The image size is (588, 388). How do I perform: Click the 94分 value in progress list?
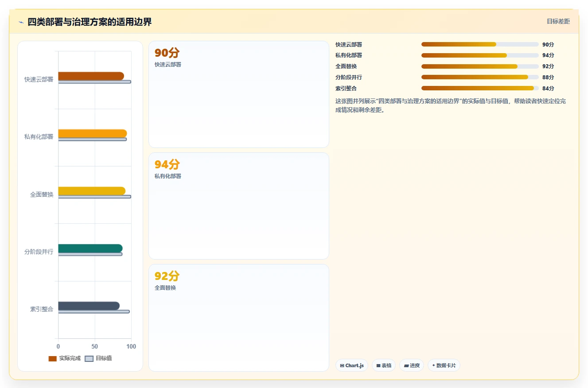coord(548,55)
